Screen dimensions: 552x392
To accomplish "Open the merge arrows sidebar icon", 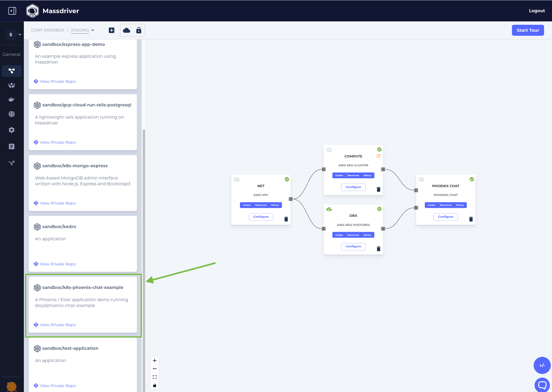I will tap(12, 163).
